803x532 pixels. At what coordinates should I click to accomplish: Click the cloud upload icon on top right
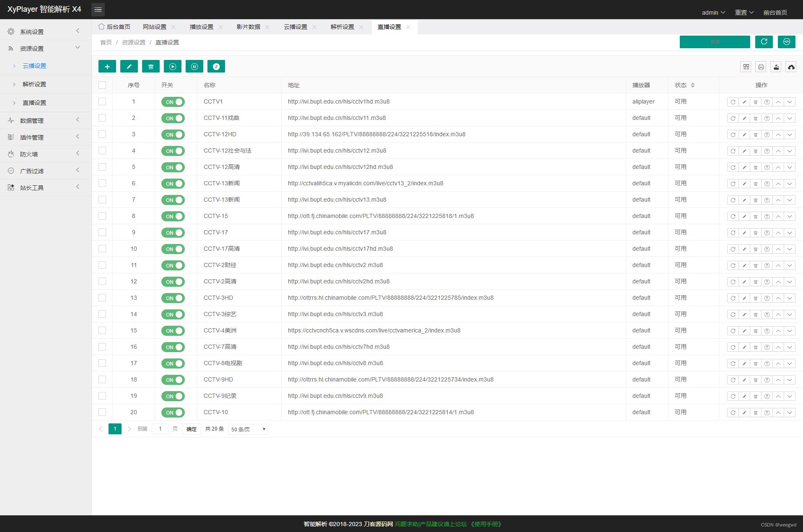(790, 67)
